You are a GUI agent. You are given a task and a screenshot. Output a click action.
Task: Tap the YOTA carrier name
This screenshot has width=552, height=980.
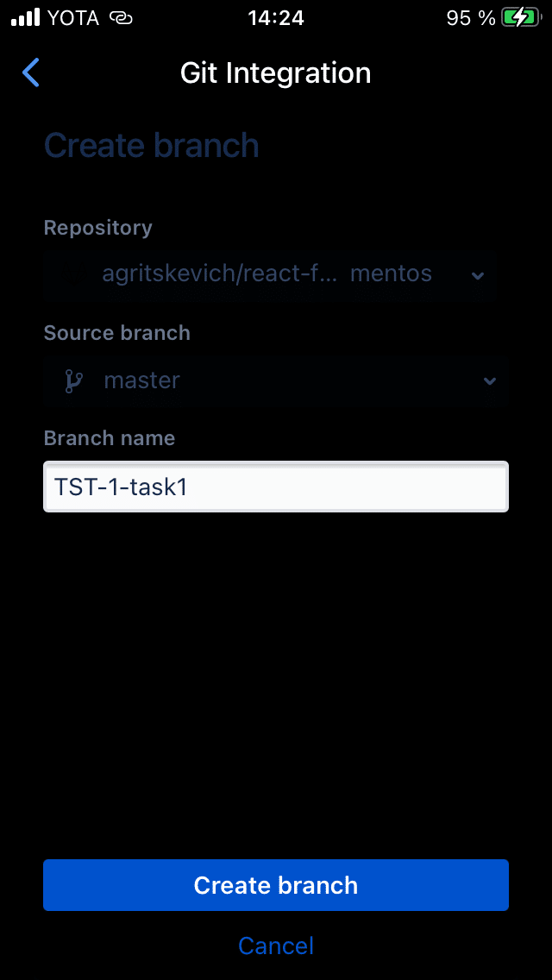tap(73, 18)
